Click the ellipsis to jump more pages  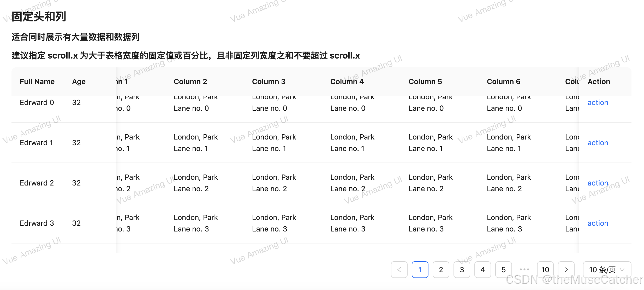(524, 269)
